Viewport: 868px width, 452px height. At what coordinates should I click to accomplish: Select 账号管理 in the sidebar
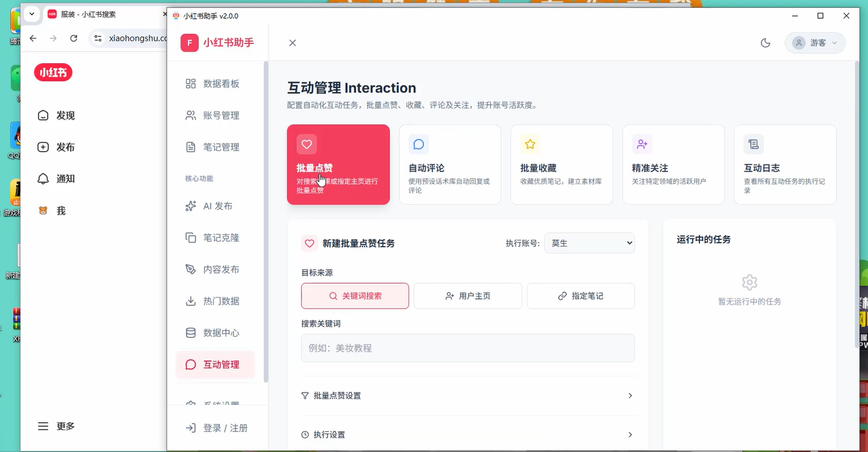tap(217, 115)
